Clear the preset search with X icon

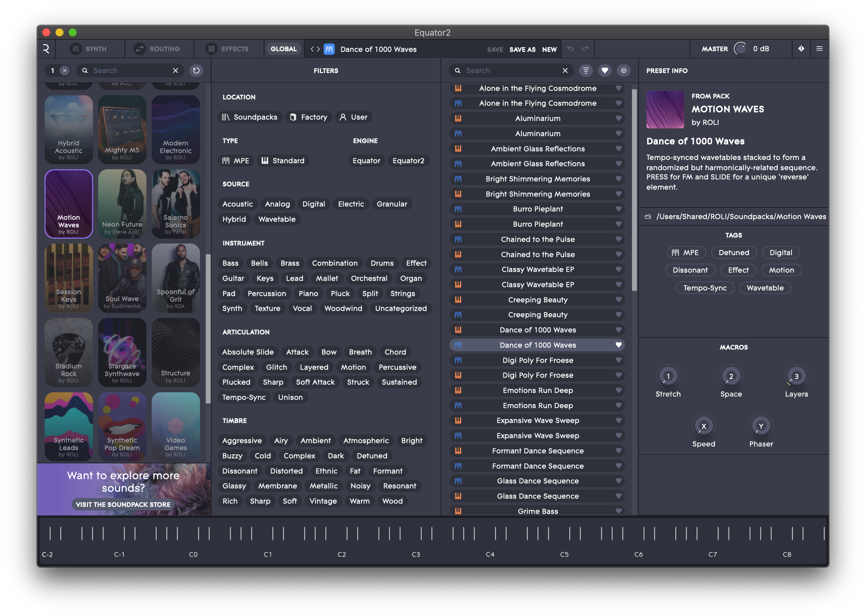[x=565, y=70]
